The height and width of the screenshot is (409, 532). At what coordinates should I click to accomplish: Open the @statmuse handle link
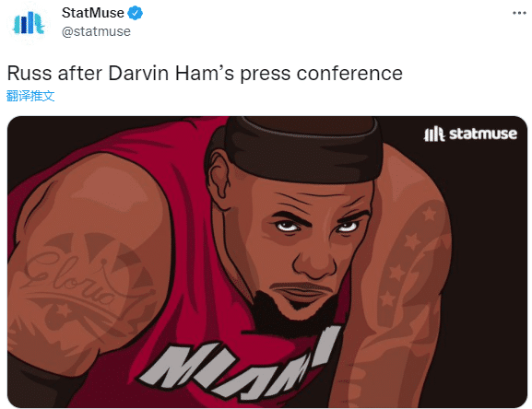click(96, 31)
